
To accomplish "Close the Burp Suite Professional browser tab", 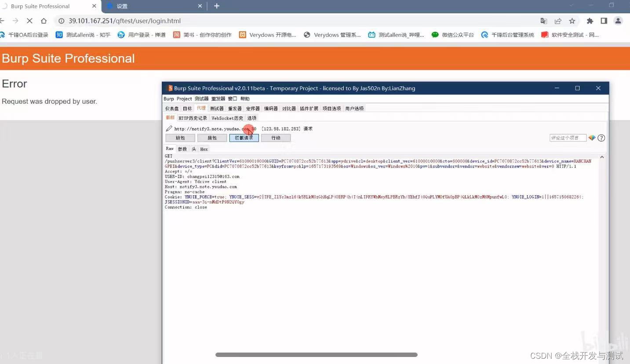I will pyautogui.click(x=95, y=6).
